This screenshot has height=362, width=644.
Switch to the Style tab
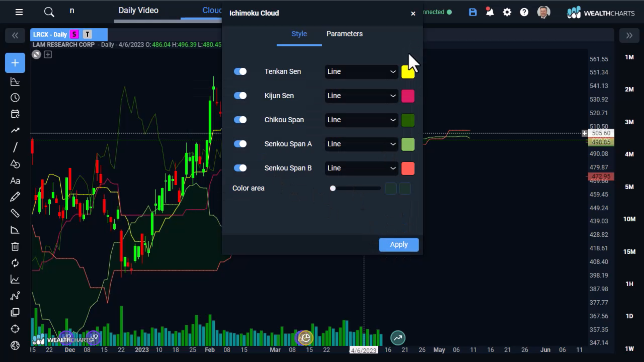click(299, 34)
